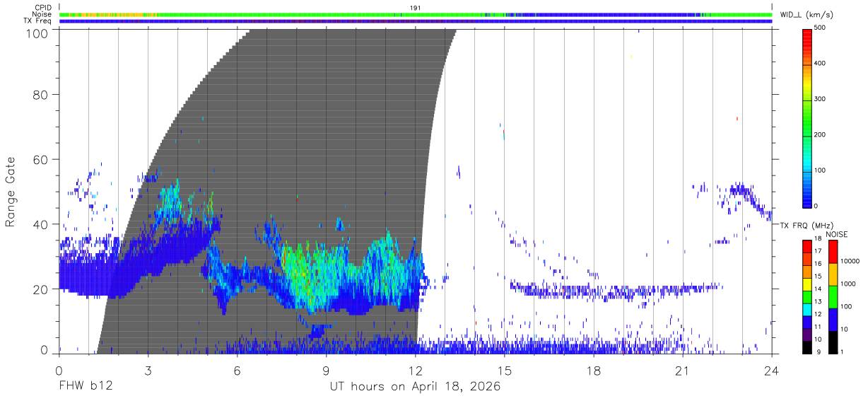The width and height of the screenshot is (868, 401).
Task: Click the WID⊥ (km/s) colorbar title
Action: [x=805, y=15]
